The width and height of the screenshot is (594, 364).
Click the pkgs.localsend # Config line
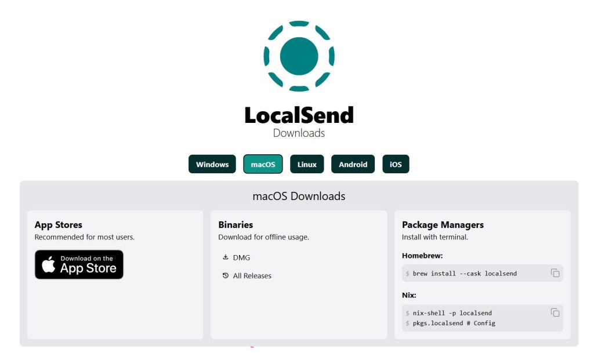click(454, 323)
